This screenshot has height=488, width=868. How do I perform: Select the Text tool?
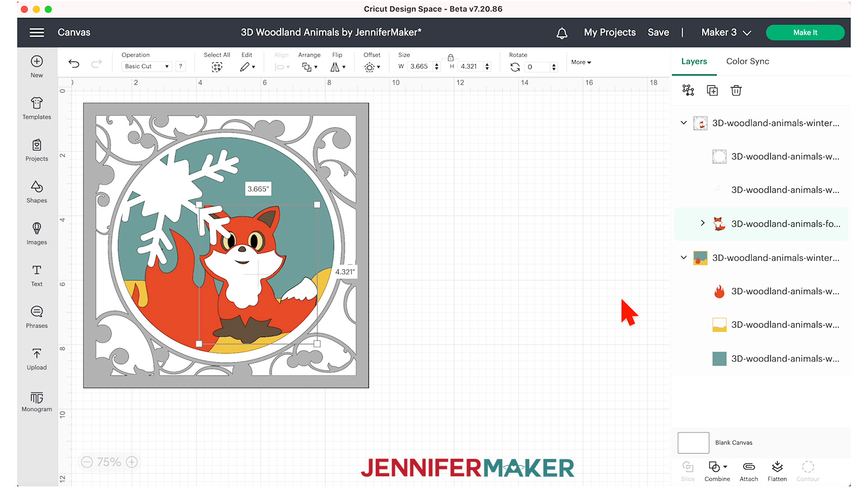point(37,275)
